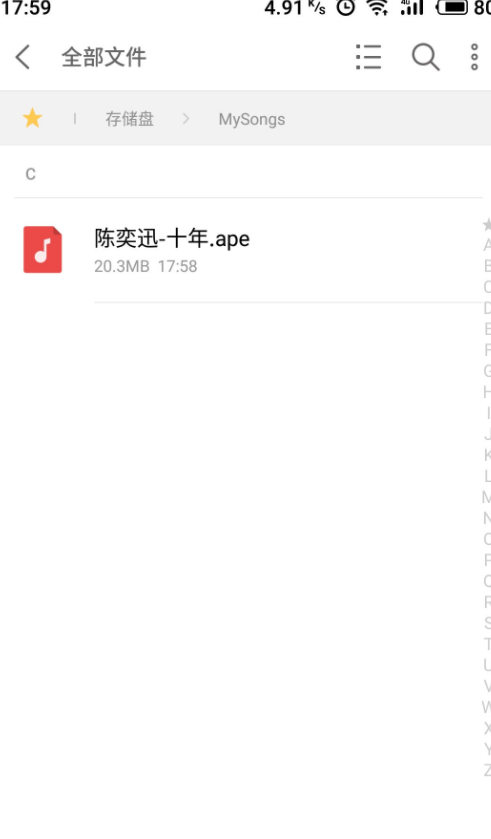Jump to letter Z in index
This screenshot has width=491, height=839.
tap(487, 770)
